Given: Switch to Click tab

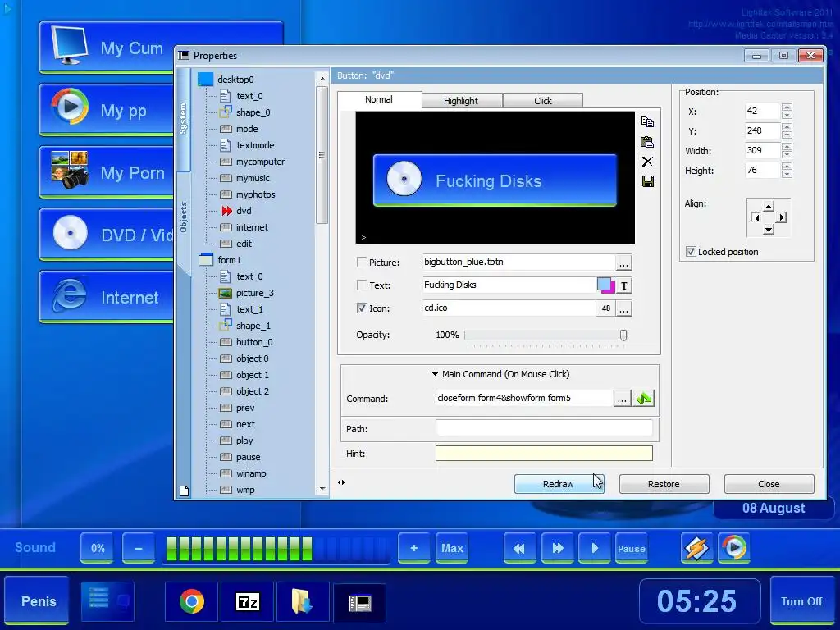Looking at the screenshot, I should tap(543, 101).
